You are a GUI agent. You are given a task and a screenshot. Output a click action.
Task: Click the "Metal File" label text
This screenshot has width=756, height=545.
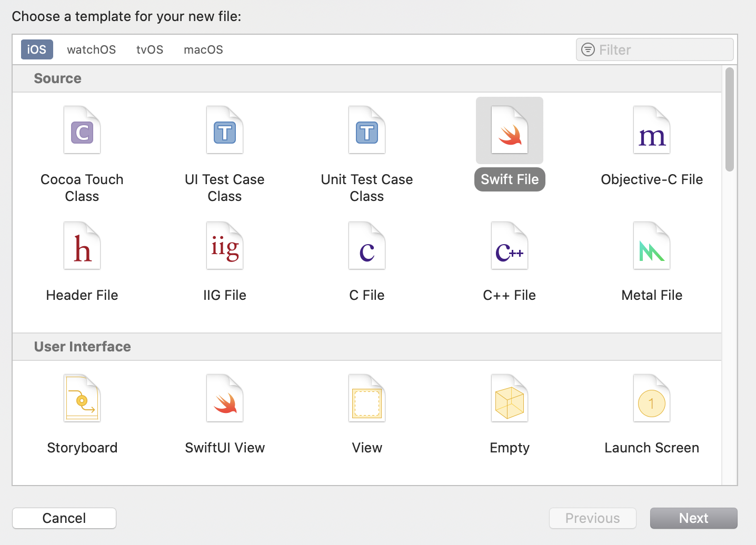click(x=652, y=295)
